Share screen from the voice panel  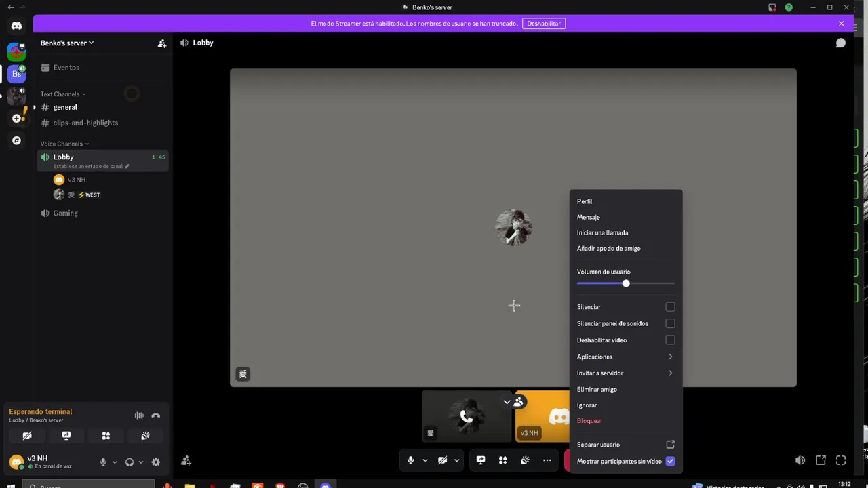[x=66, y=436]
